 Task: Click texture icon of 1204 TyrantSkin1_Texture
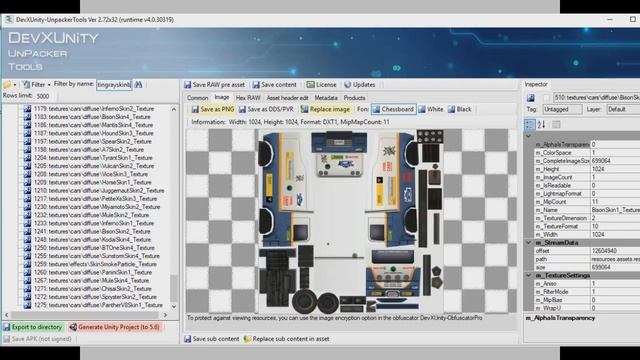tap(27, 158)
